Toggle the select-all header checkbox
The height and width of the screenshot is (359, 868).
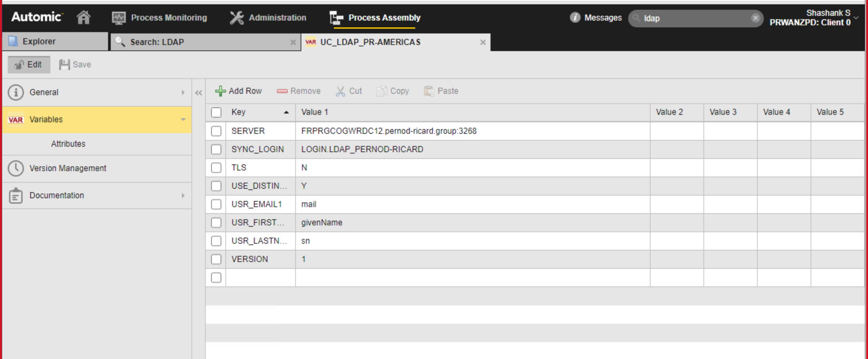point(216,112)
